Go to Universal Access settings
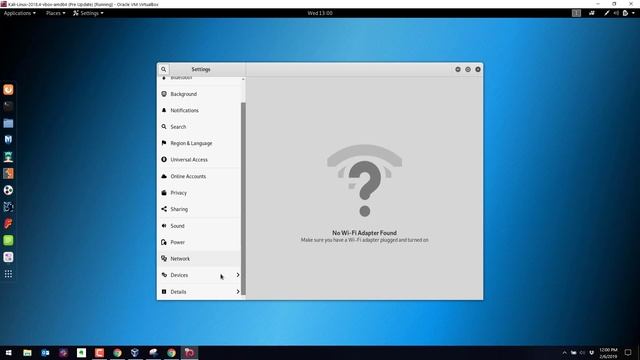 tap(199, 160)
